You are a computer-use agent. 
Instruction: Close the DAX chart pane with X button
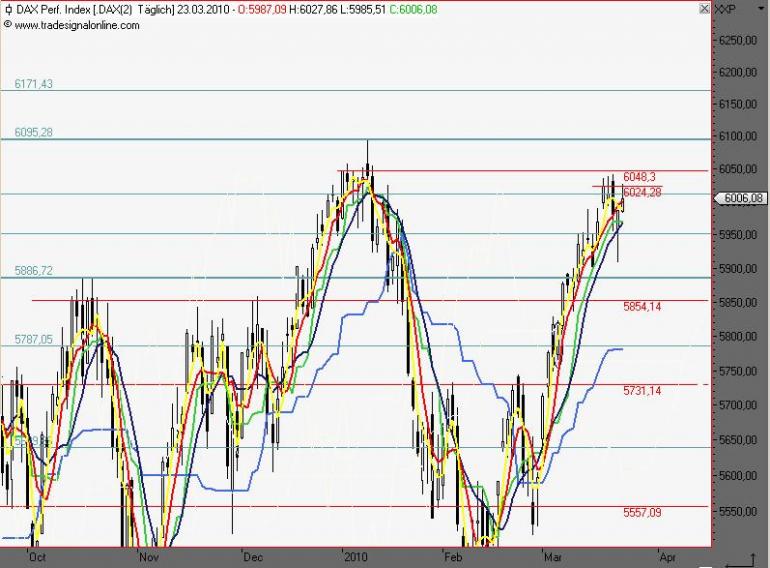click(x=704, y=8)
